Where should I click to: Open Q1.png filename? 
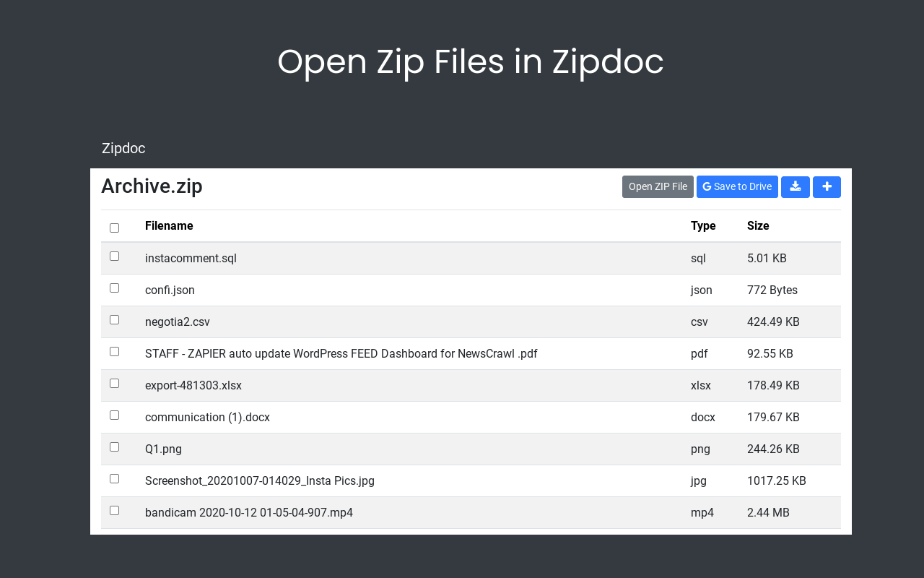[x=163, y=449]
